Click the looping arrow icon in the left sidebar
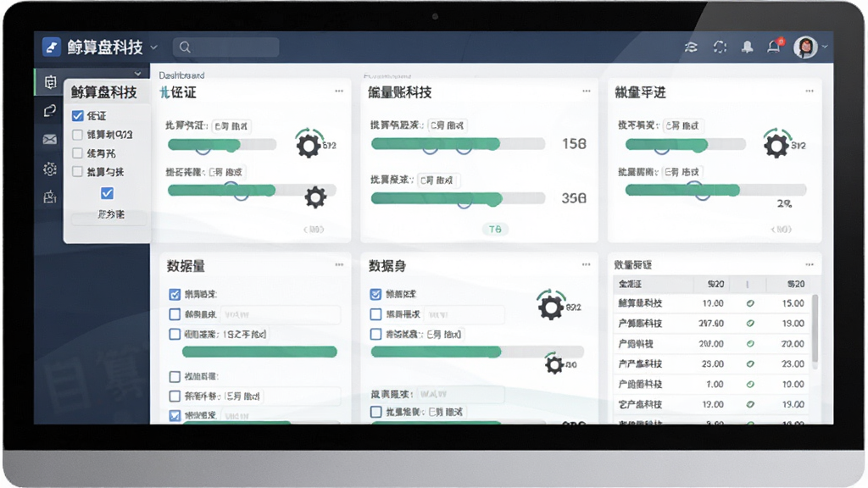Image resolution: width=868 pixels, height=488 pixels. (x=50, y=111)
